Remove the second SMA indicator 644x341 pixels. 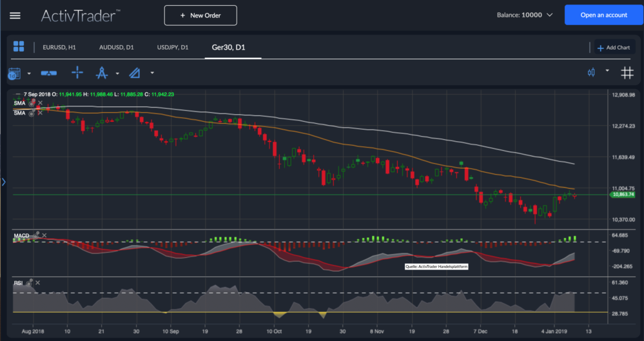pos(40,113)
